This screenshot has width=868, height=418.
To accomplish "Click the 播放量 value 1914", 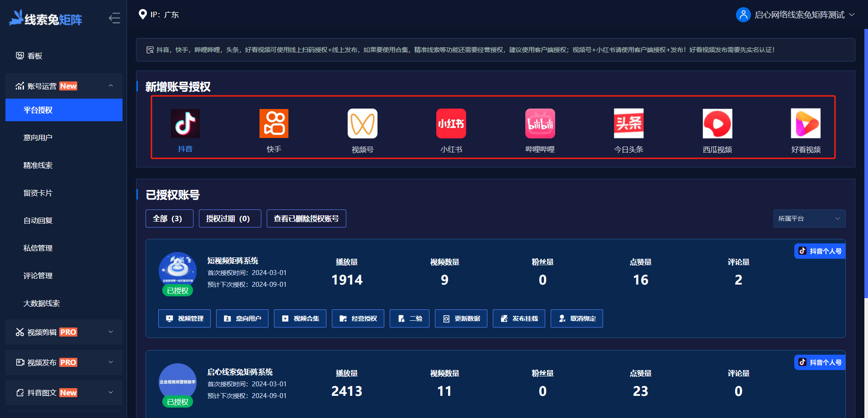I will point(347,280).
